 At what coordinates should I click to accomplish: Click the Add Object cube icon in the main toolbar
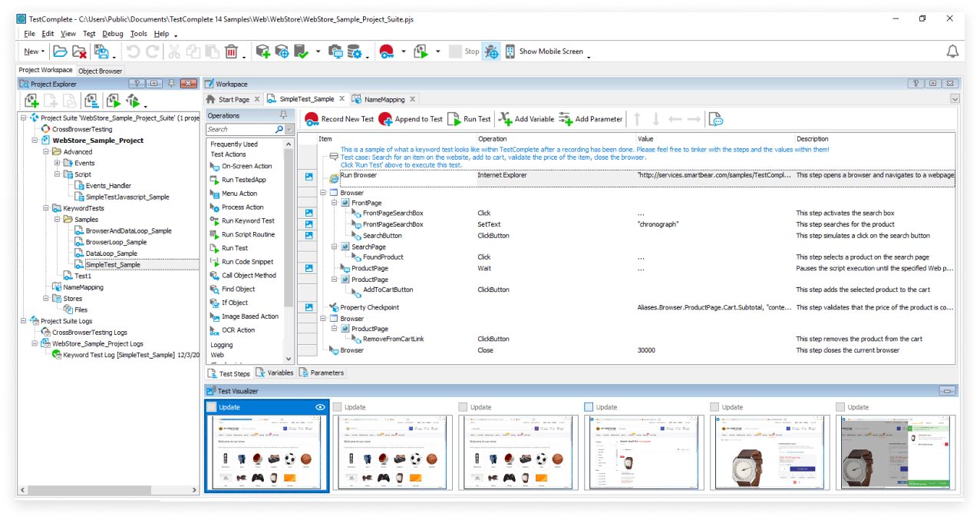tap(263, 51)
